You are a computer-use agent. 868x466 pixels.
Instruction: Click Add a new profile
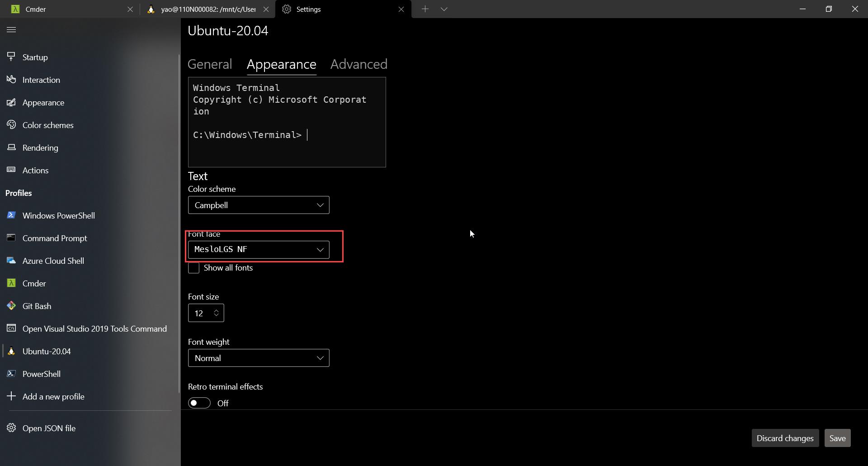point(53,396)
